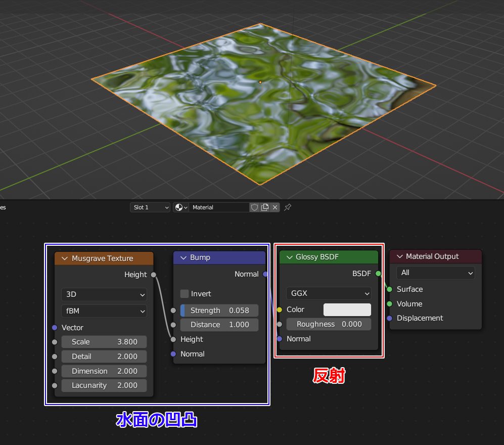The image size is (504, 445).
Task: Enable the Invert checkbox on Bump node
Action: coord(185,294)
